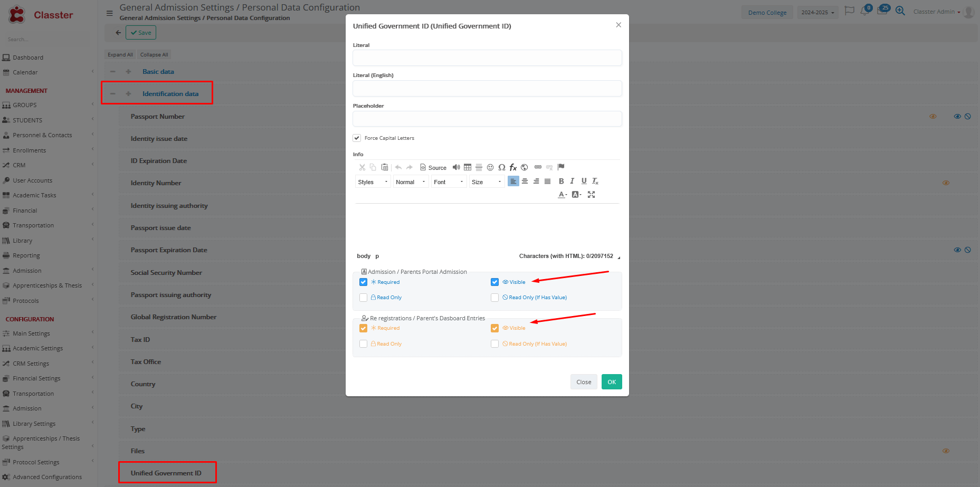Click the smiley emoticon icon
The image size is (980, 487).
point(490,167)
